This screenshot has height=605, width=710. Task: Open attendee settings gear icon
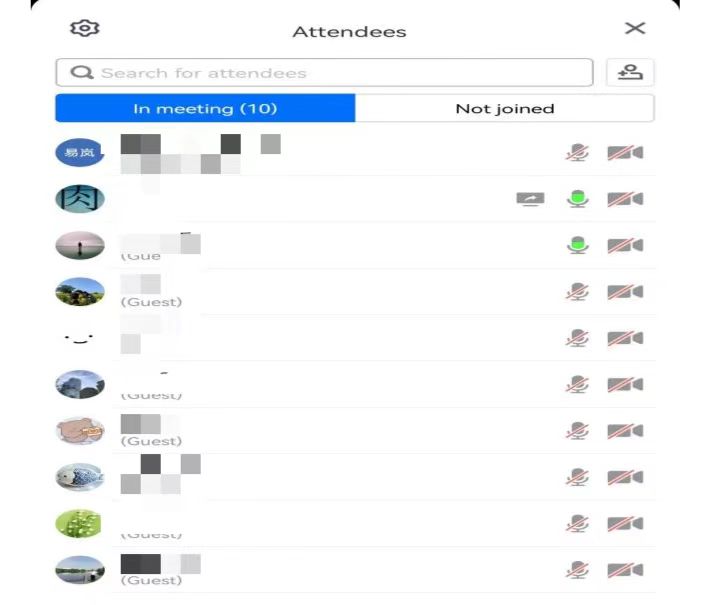pos(84,28)
